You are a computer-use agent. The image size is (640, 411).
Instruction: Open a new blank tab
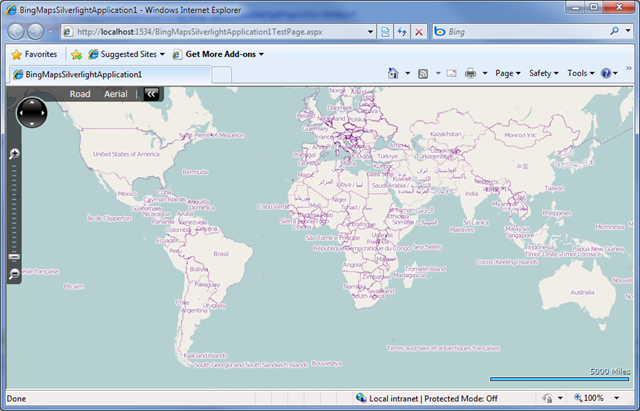pos(222,75)
